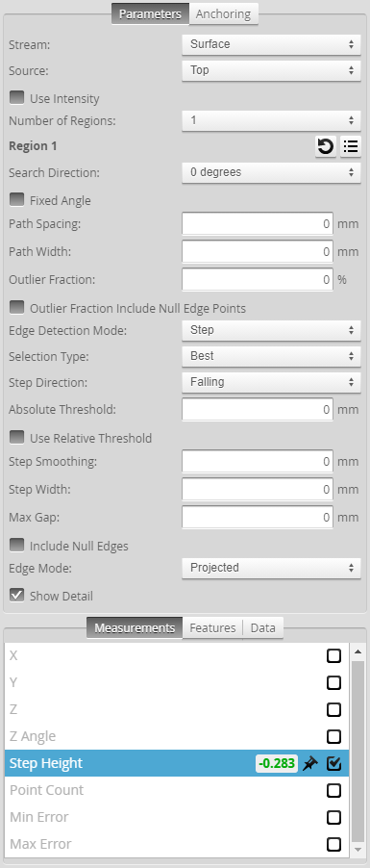Image resolution: width=370 pixels, height=868 pixels.
Task: Click the scrollbar up arrow in measurements list
Action: [358, 651]
